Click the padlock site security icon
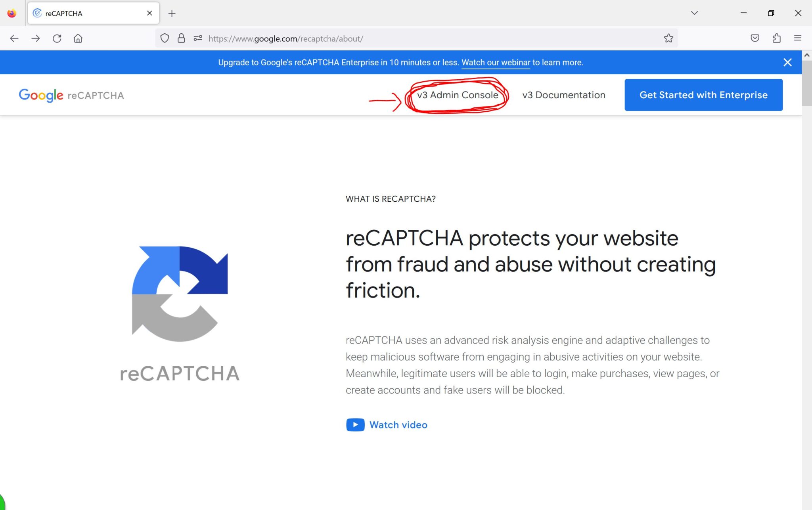Viewport: 812px width, 510px height. pos(182,38)
